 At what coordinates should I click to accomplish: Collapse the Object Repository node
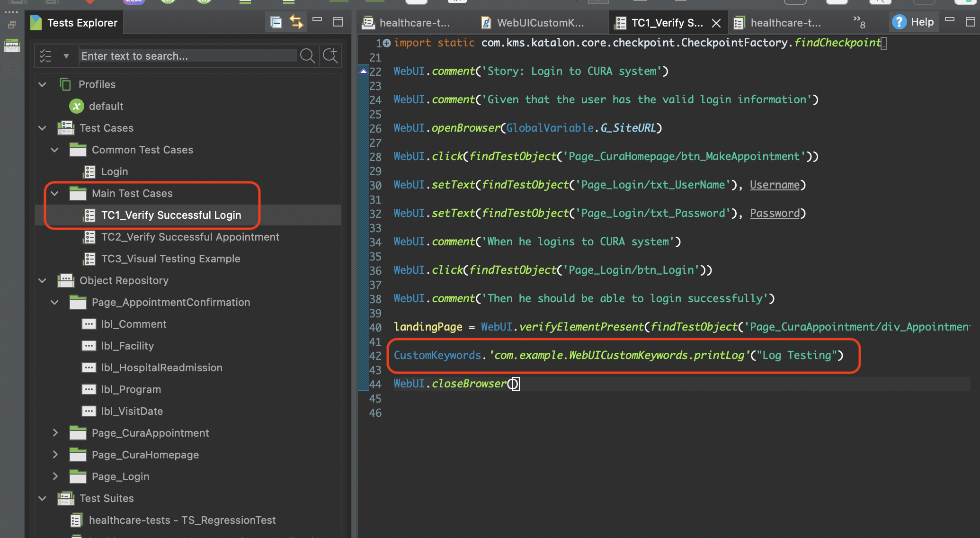[x=43, y=280]
